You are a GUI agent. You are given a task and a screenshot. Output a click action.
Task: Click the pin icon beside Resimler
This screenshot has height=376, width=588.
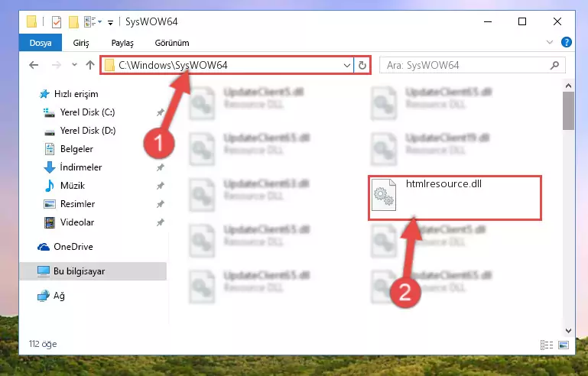click(161, 204)
